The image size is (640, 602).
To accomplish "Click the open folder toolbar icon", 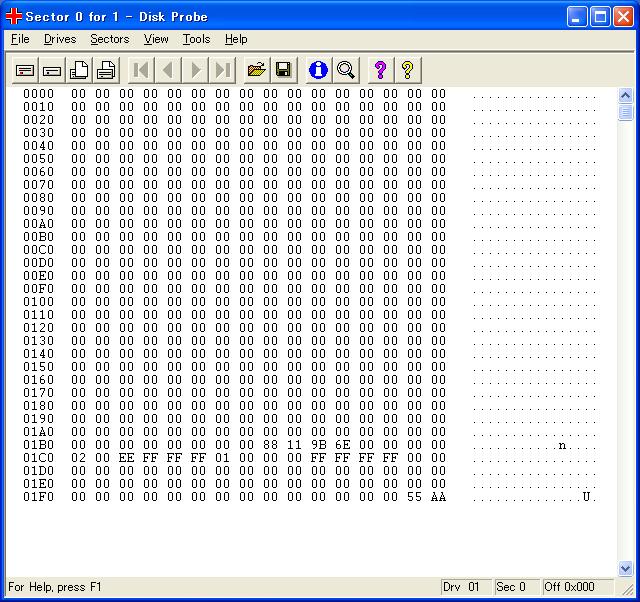I will click(x=257, y=70).
